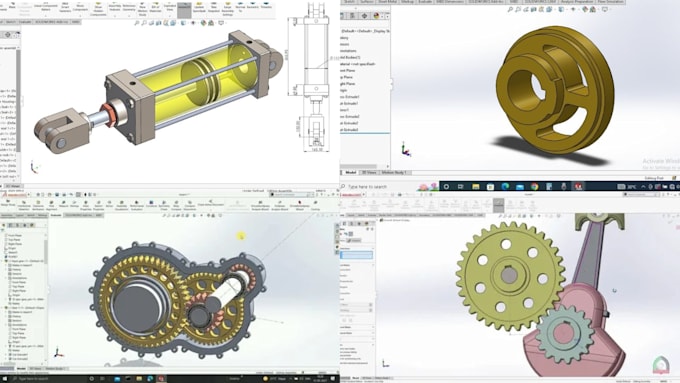This screenshot has height=383, width=680.
Task: Expand second gear component in gearbox tree
Action: (x=3, y=308)
